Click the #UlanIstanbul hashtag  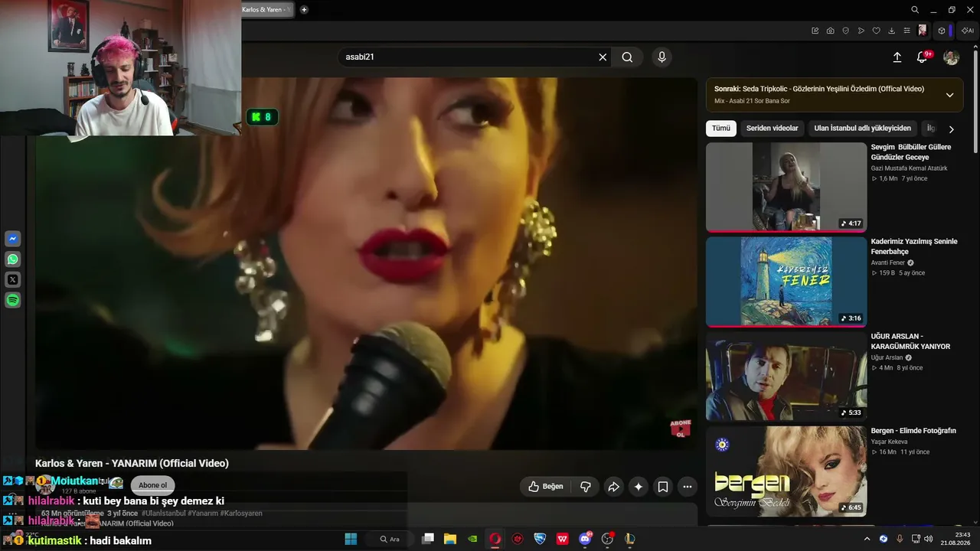point(163,514)
